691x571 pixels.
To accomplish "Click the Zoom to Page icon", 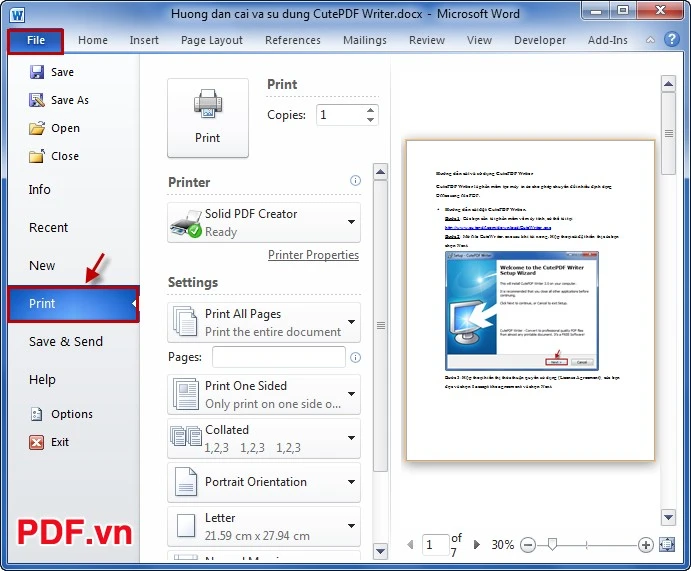I will pos(667,545).
